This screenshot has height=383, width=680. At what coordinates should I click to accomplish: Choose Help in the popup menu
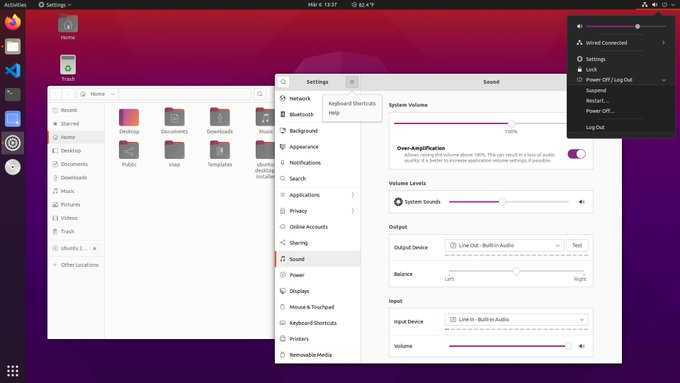click(334, 113)
